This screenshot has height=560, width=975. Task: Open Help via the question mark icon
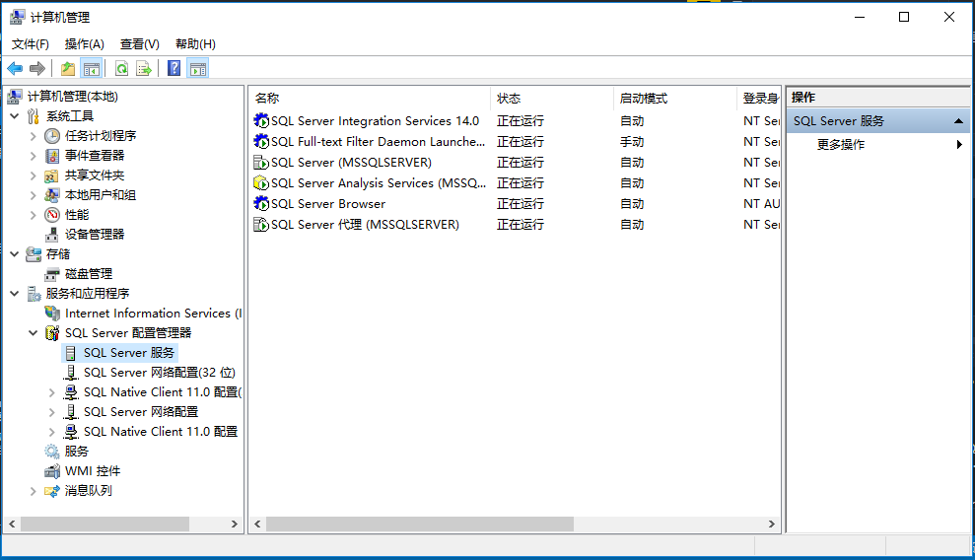[174, 68]
